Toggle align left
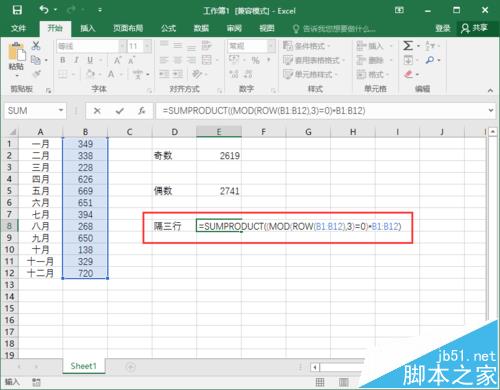This screenshot has width=500, height=390. click(164, 60)
